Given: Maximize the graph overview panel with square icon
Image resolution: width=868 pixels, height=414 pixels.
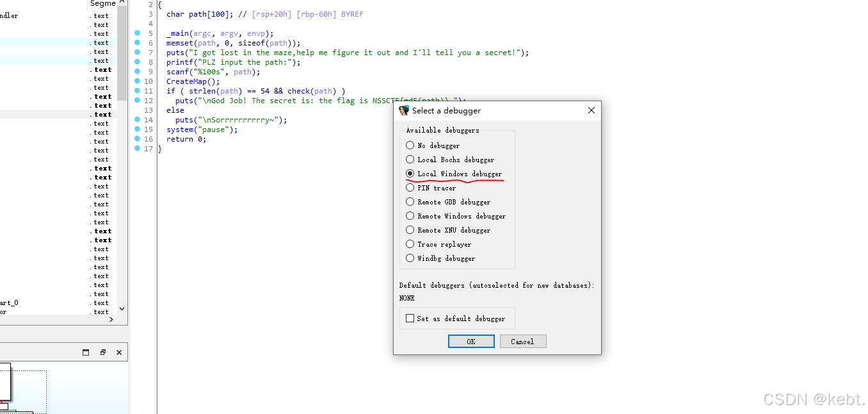Looking at the screenshot, I should click(x=86, y=352).
